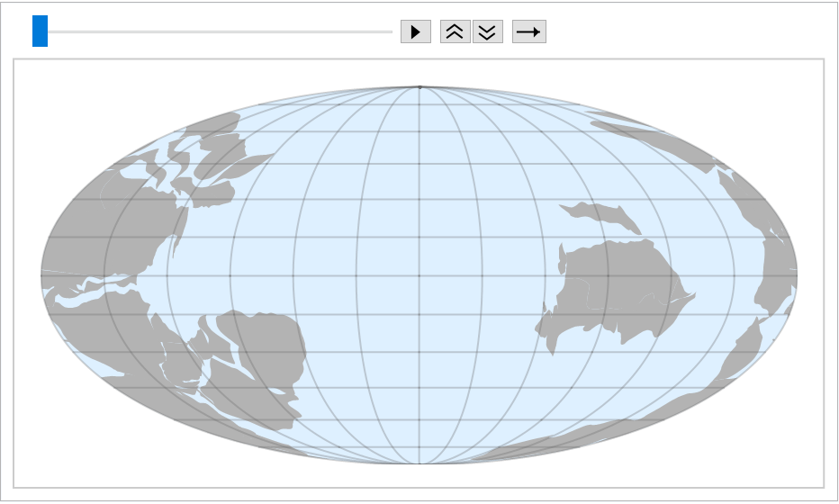Click the blank white area below the map
839x504 pixels.
coord(419,475)
